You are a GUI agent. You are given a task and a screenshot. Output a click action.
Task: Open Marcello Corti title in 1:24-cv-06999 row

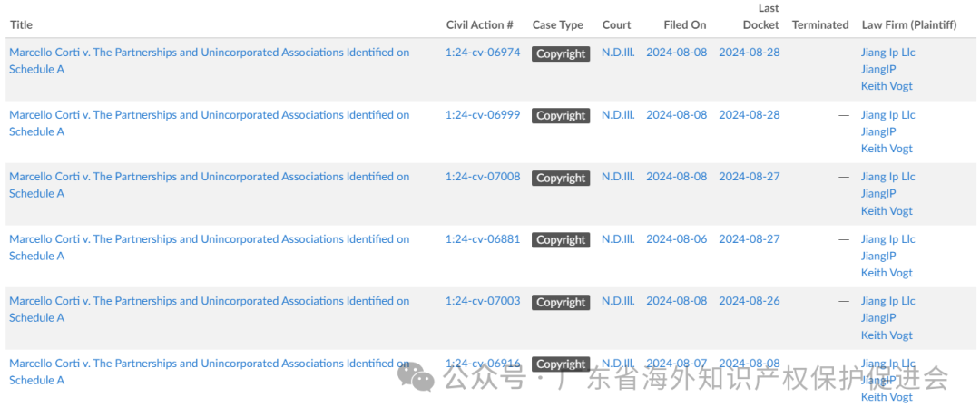pos(210,123)
